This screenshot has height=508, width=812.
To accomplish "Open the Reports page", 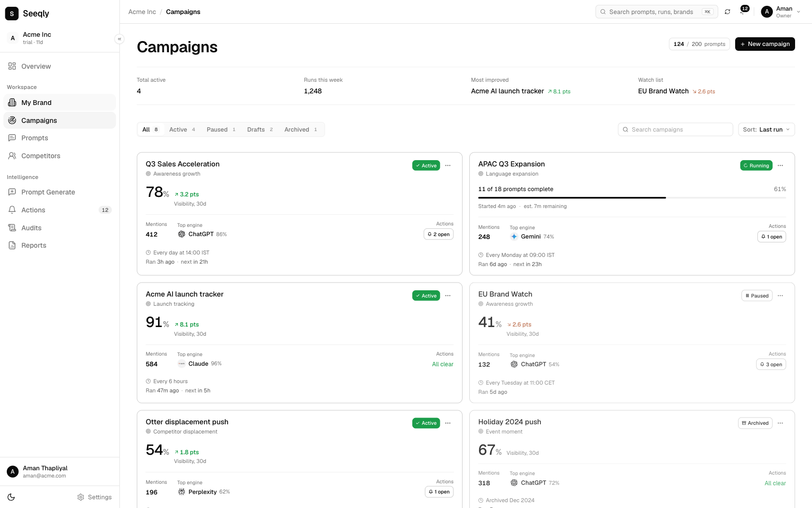I will point(59,245).
